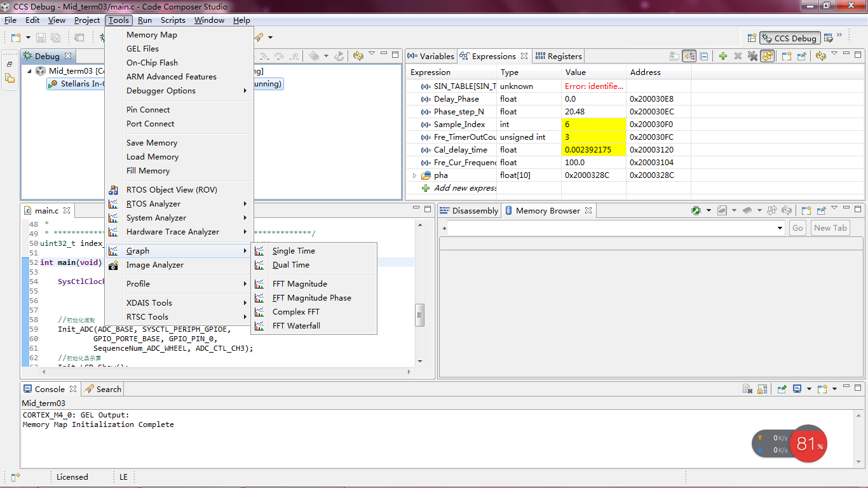Open the Run menu in menu bar
This screenshot has height=488, width=868.
[144, 20]
